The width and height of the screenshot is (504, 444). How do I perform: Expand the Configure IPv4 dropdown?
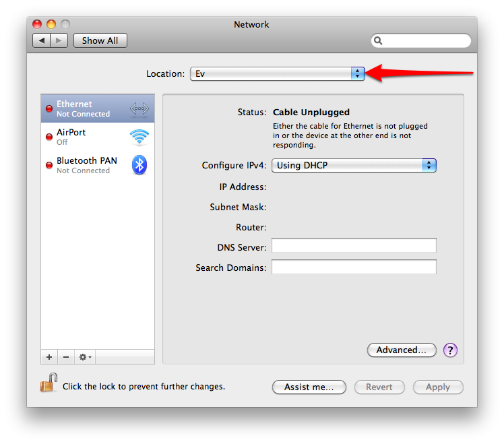click(354, 166)
